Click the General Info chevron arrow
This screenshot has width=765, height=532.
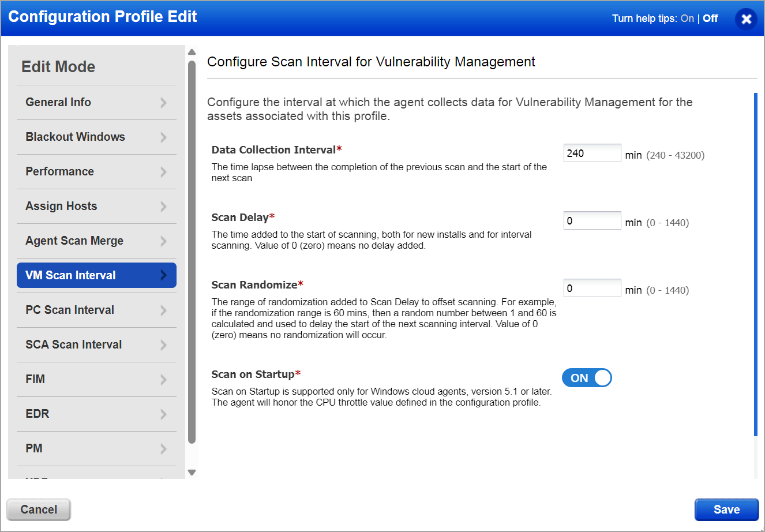coord(163,103)
